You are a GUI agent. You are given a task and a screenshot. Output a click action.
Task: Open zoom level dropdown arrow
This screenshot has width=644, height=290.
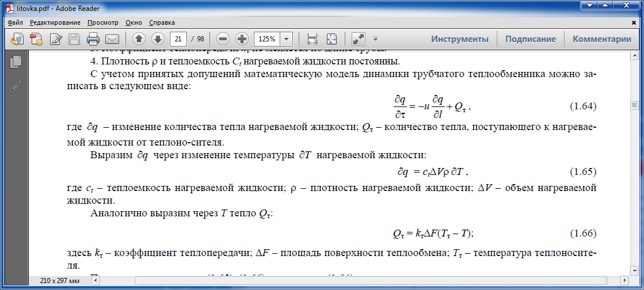(286, 40)
